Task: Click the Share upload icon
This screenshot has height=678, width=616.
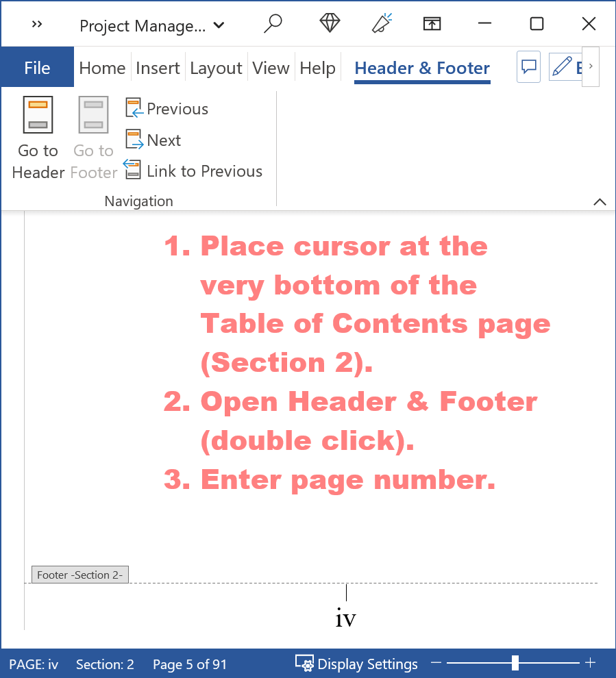Action: (432, 23)
